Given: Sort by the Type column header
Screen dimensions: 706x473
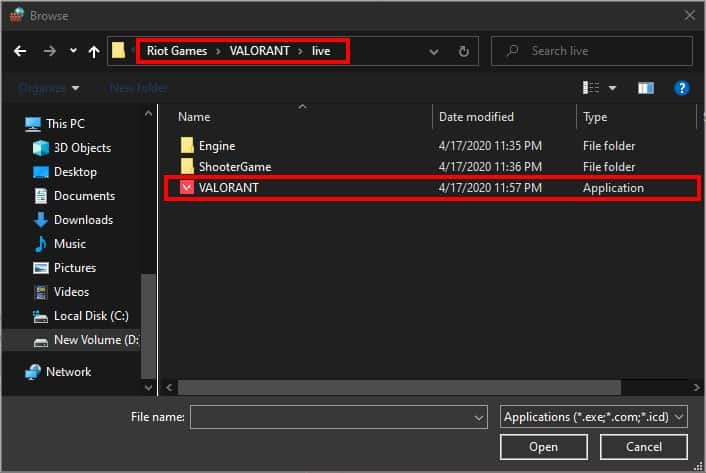Looking at the screenshot, I should [595, 117].
